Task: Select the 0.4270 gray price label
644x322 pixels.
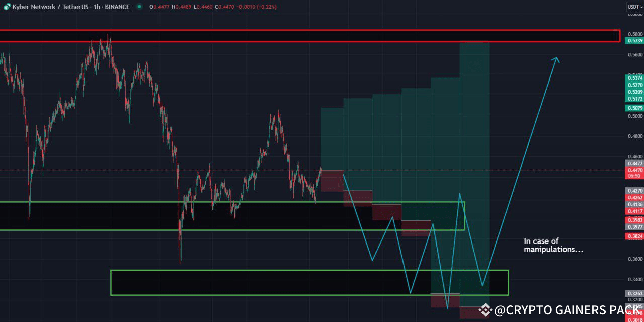Action: point(634,191)
